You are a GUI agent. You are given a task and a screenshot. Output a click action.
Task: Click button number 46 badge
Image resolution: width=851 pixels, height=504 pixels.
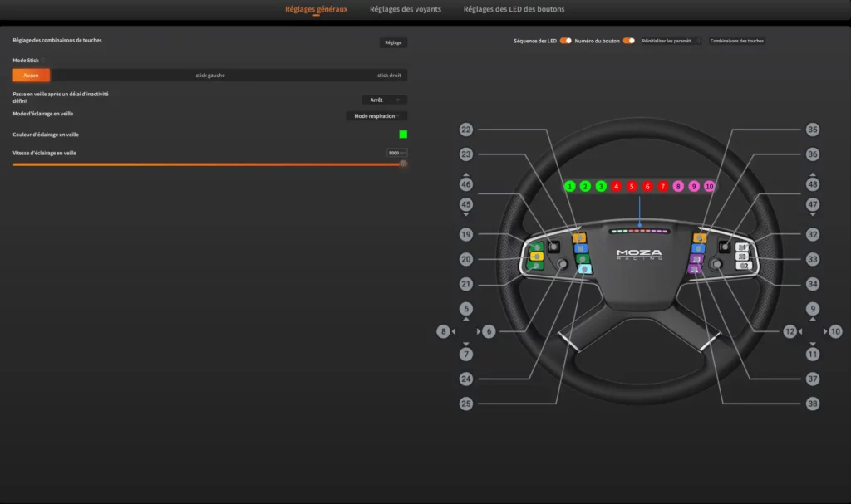coord(465,184)
